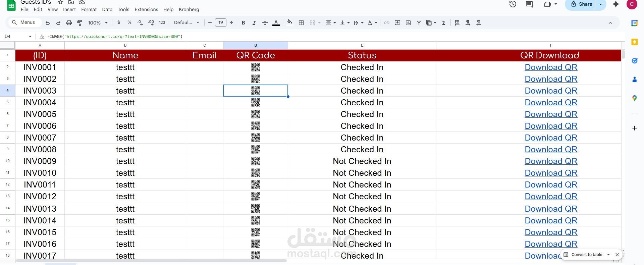Click the font size field
The width and height of the screenshot is (644, 265).
point(221,22)
